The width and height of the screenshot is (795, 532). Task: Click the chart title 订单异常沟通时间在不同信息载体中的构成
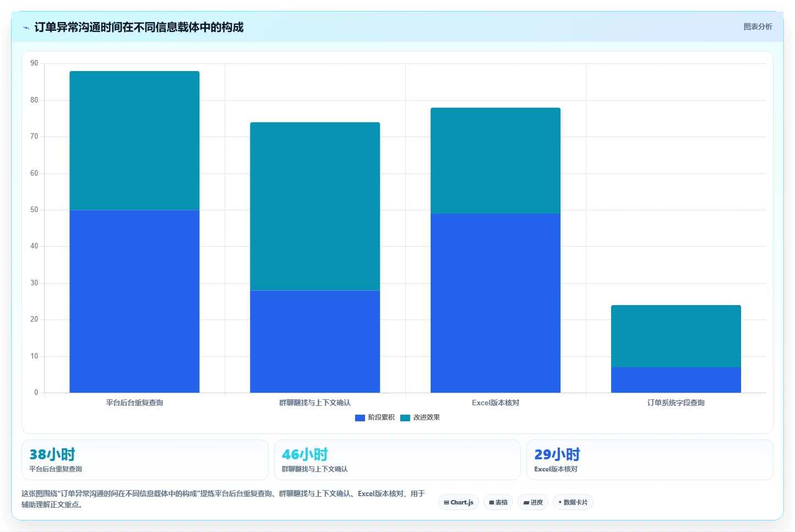[139, 27]
